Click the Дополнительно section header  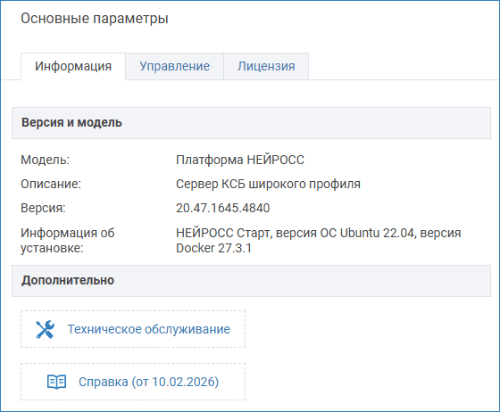coord(251,281)
